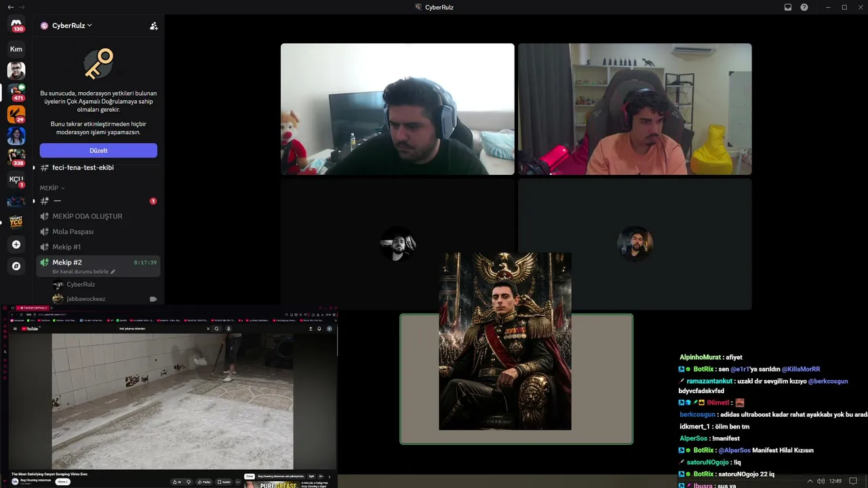Save the YouTube video with Kaydet

coord(224,482)
